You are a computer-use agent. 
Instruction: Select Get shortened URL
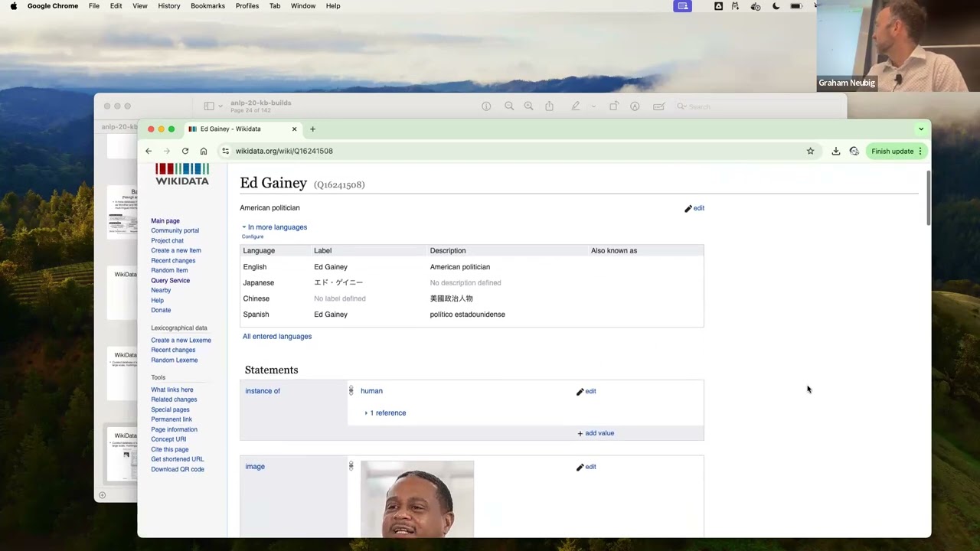[177, 459]
